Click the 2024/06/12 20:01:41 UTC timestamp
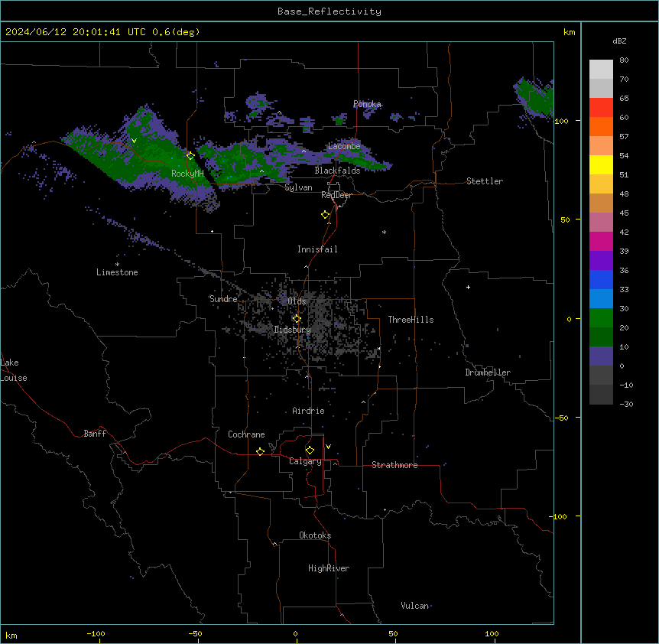This screenshot has height=644, width=659. coord(76,32)
